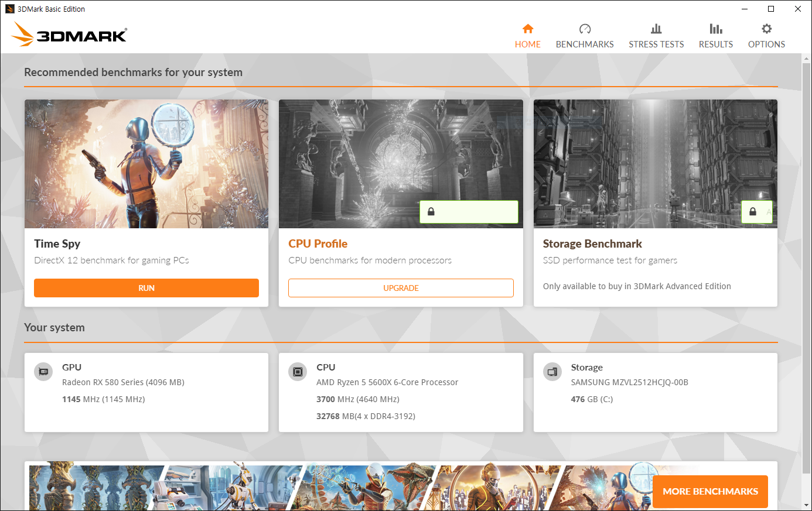
Task: Open Stress Tests bar chart icon
Action: click(656, 29)
